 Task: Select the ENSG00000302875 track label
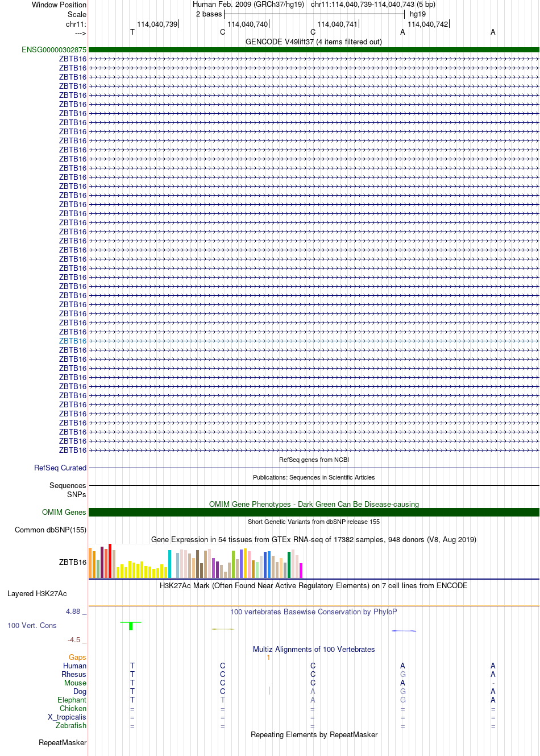(x=54, y=50)
